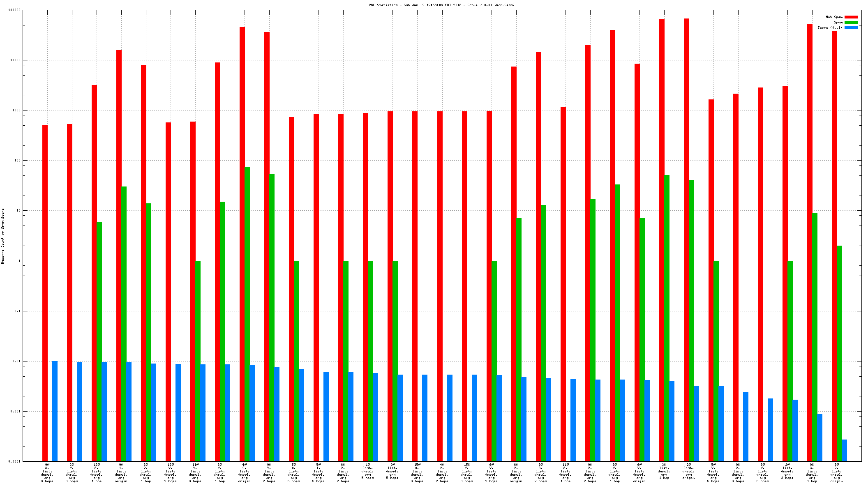Click the '0@ list.dnswl.org 5 hops' axis label
Viewport: 868px width, 488px height.
[x=392, y=471]
